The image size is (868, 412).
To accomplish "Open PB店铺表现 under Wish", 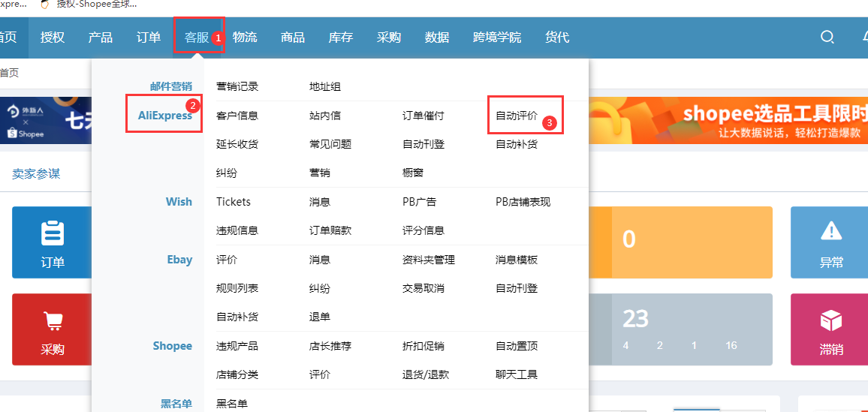I will 523,202.
